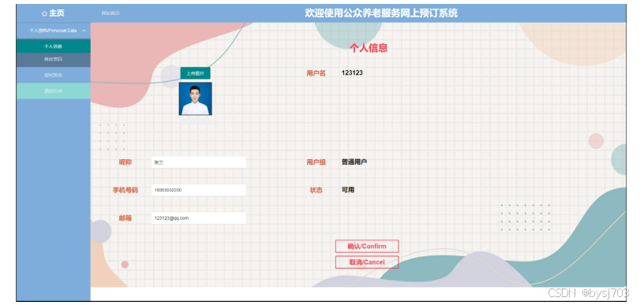
Task: Click the 取消/Cancel button
Action: 367,262
